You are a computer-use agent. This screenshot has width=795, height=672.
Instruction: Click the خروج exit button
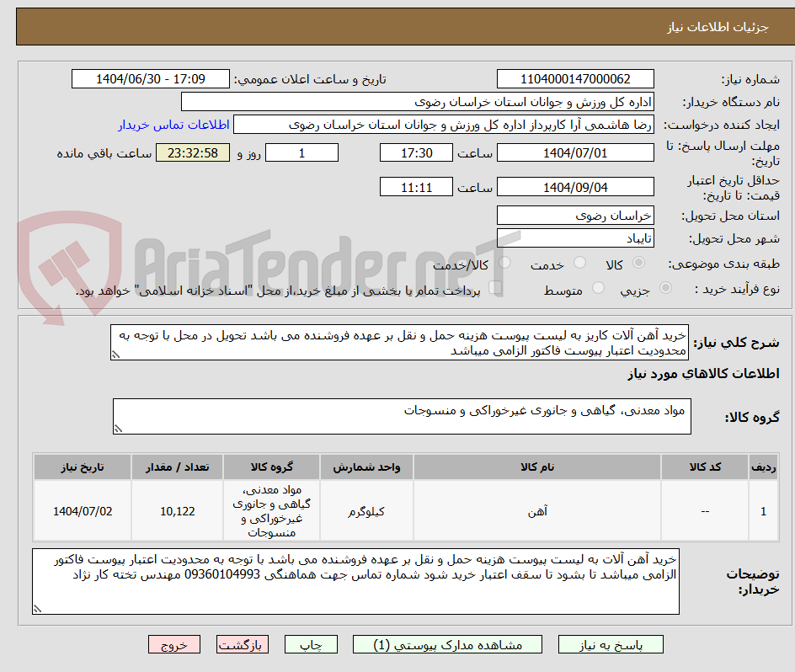click(x=174, y=644)
